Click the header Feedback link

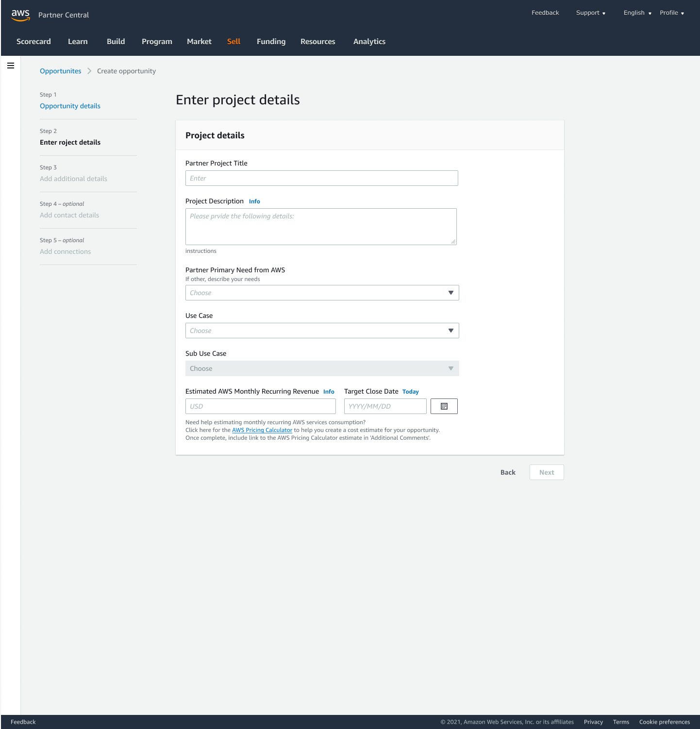[x=545, y=13]
